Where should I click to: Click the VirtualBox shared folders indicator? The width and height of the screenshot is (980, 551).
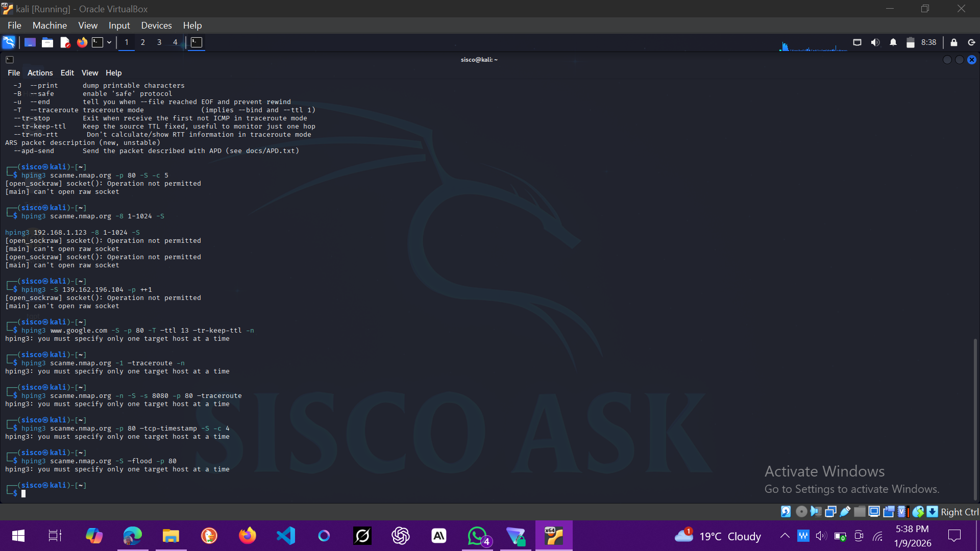click(860, 512)
